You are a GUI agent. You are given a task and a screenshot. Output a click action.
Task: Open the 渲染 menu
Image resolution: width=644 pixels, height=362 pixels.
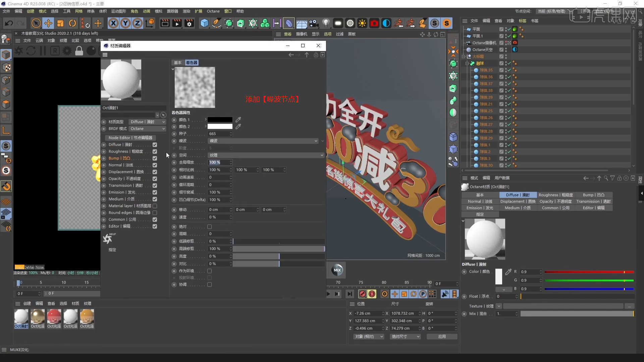[186, 11]
